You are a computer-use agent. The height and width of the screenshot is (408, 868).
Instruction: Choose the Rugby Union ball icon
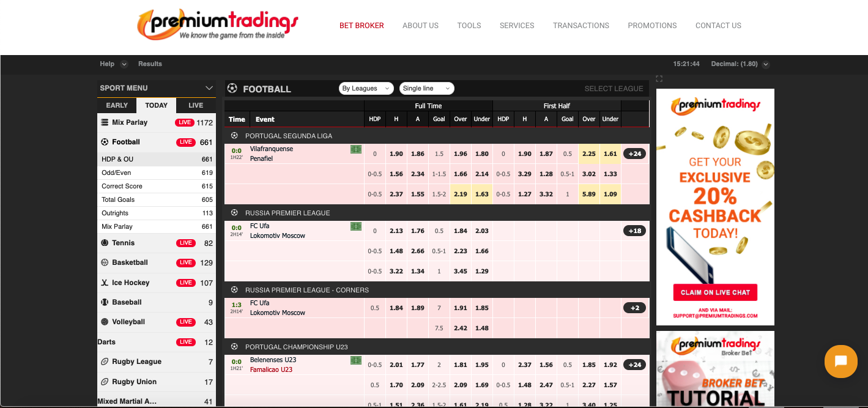click(x=105, y=382)
